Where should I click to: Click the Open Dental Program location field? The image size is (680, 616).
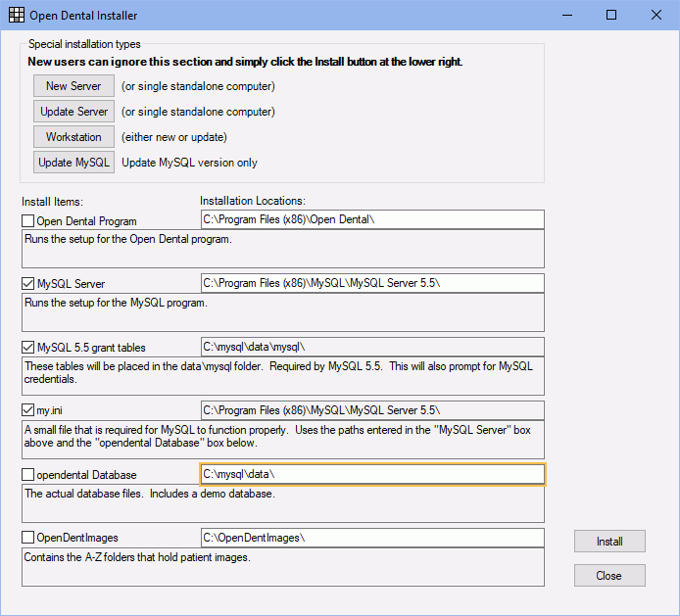pyautogui.click(x=371, y=219)
